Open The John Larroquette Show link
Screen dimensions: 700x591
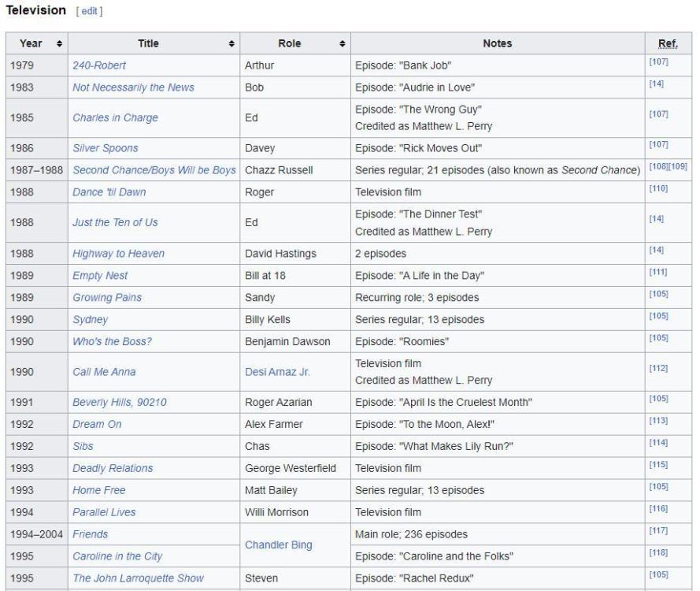click(x=138, y=578)
